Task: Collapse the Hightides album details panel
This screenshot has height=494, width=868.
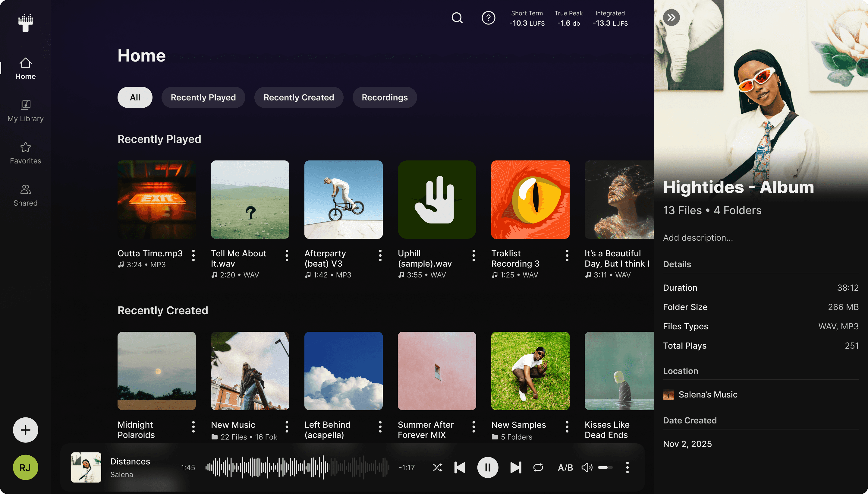Action: (671, 17)
